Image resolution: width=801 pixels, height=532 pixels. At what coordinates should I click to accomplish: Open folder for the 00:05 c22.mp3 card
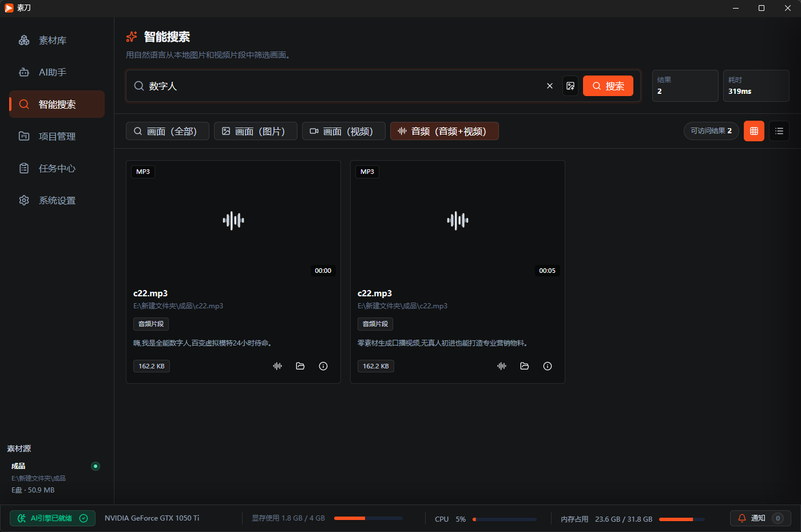click(x=525, y=366)
